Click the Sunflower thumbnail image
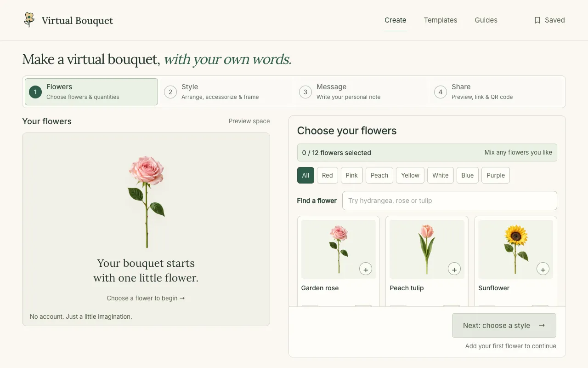 point(515,249)
